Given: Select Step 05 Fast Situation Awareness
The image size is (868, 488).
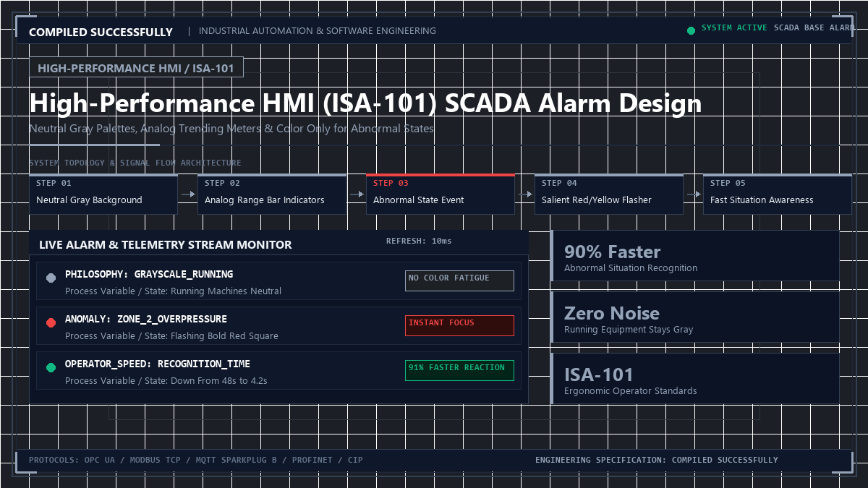Looking at the screenshot, I should point(778,194).
